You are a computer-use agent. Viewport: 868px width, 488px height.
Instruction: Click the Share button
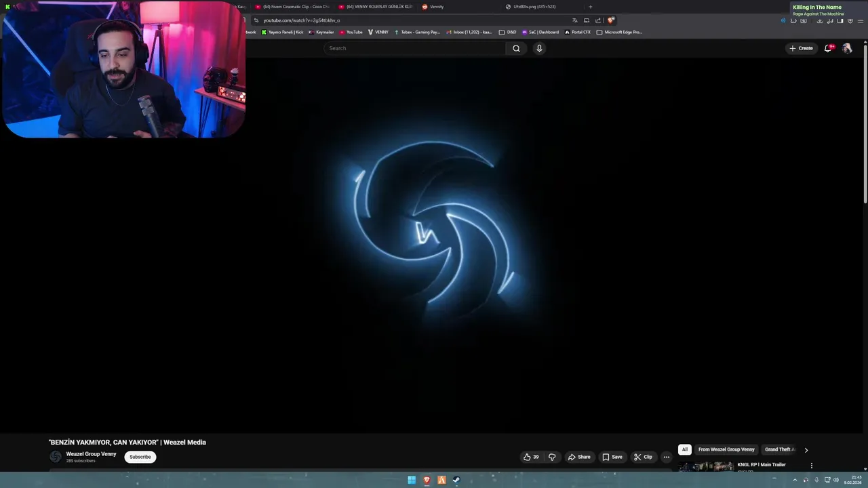[x=578, y=457]
